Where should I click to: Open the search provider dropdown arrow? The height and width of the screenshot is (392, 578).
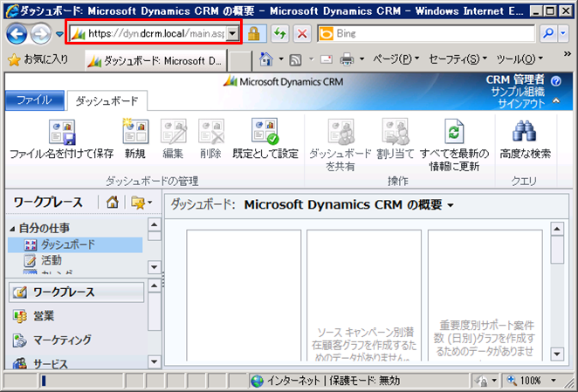[x=563, y=34]
